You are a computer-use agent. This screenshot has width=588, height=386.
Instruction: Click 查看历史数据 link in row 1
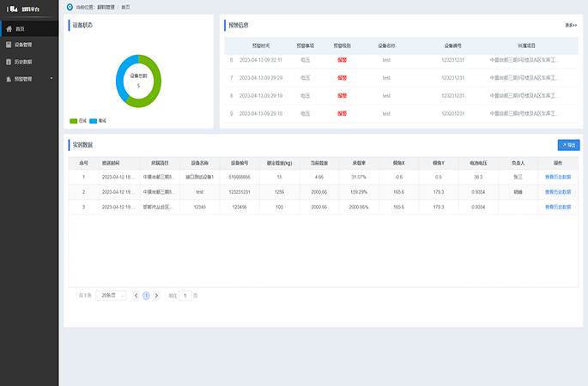558,177
